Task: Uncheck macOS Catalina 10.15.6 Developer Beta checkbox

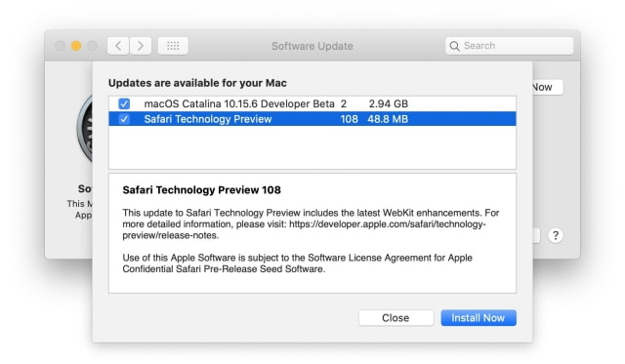Action: coord(124,104)
